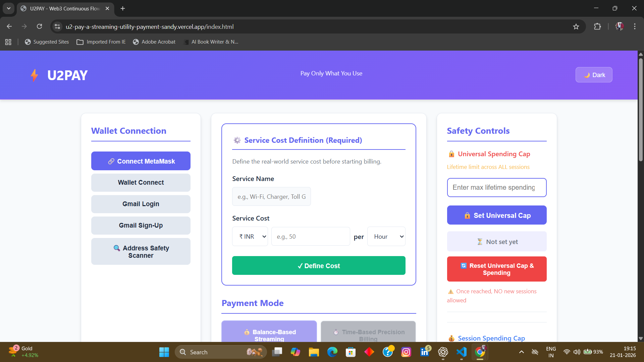Open browser extensions puzzle icon
644x362 pixels.
pos(597,26)
